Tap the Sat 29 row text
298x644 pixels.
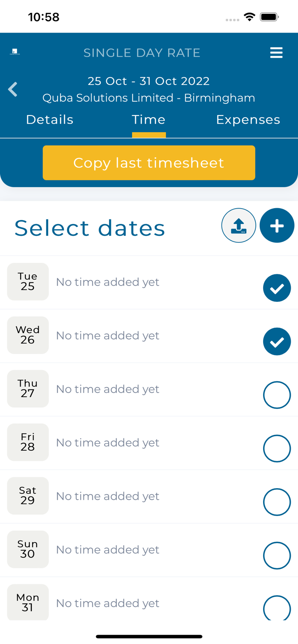point(108,496)
